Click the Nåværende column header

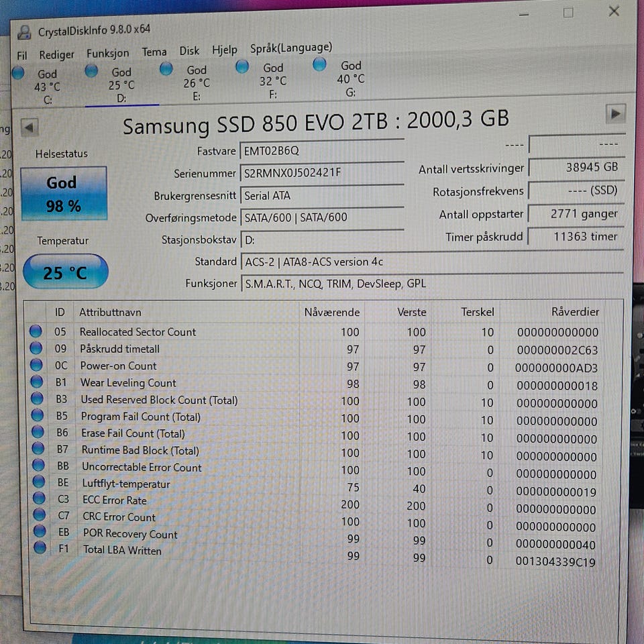click(x=332, y=313)
